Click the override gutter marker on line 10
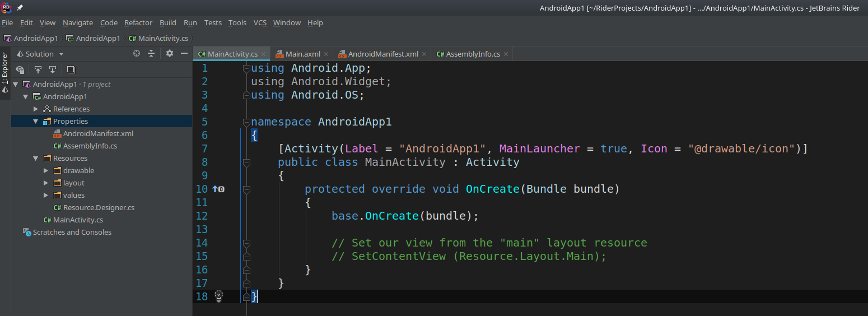Image resolution: width=868 pixels, height=316 pixels. pyautogui.click(x=218, y=189)
